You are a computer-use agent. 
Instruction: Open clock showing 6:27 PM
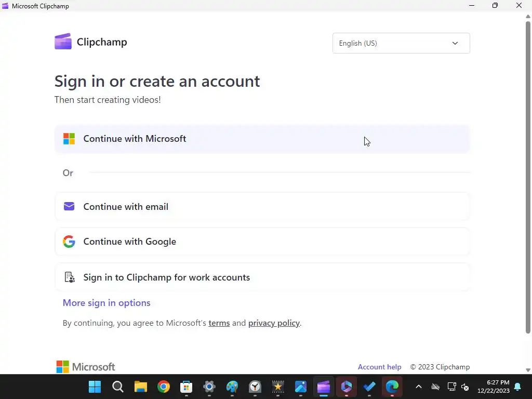click(494, 387)
